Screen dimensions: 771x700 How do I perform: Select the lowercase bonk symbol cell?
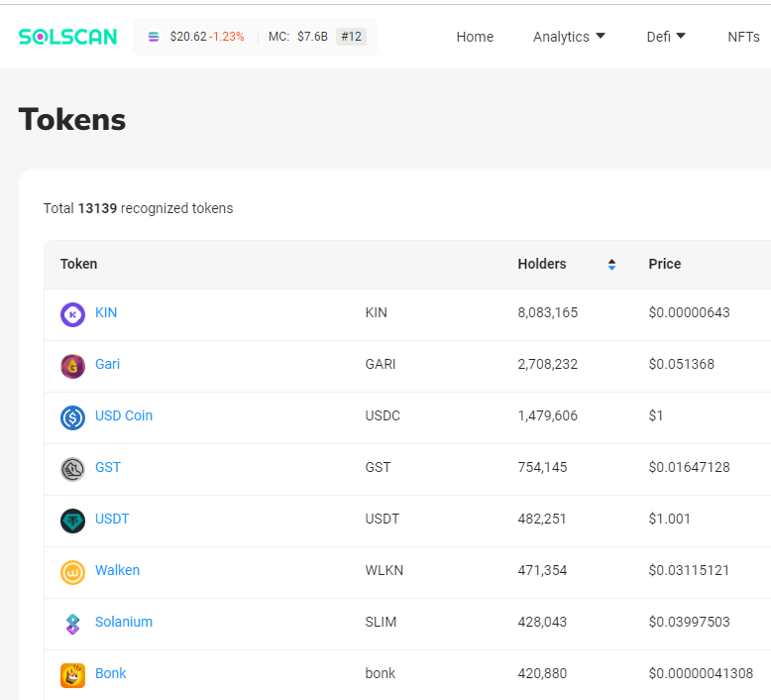point(381,673)
